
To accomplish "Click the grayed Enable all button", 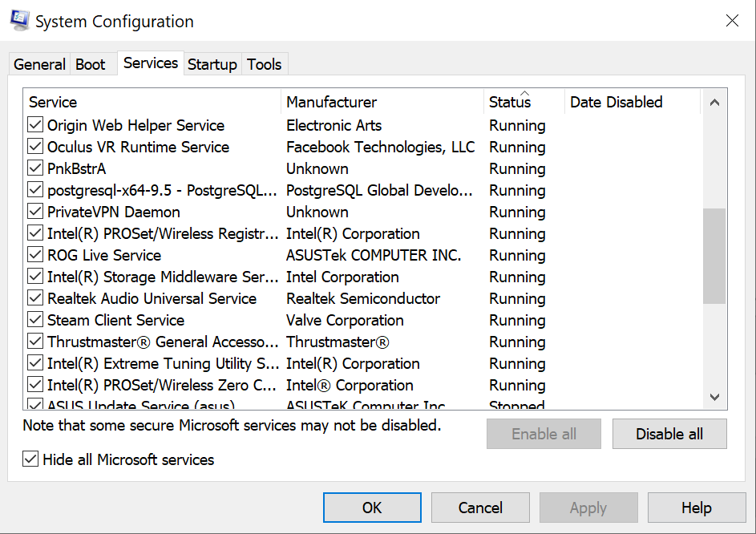I will [x=544, y=434].
